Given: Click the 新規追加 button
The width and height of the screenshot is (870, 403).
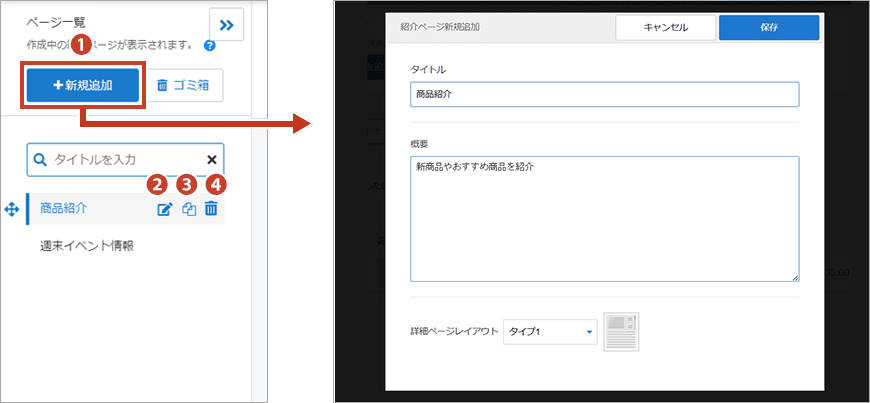Looking at the screenshot, I should (x=82, y=86).
